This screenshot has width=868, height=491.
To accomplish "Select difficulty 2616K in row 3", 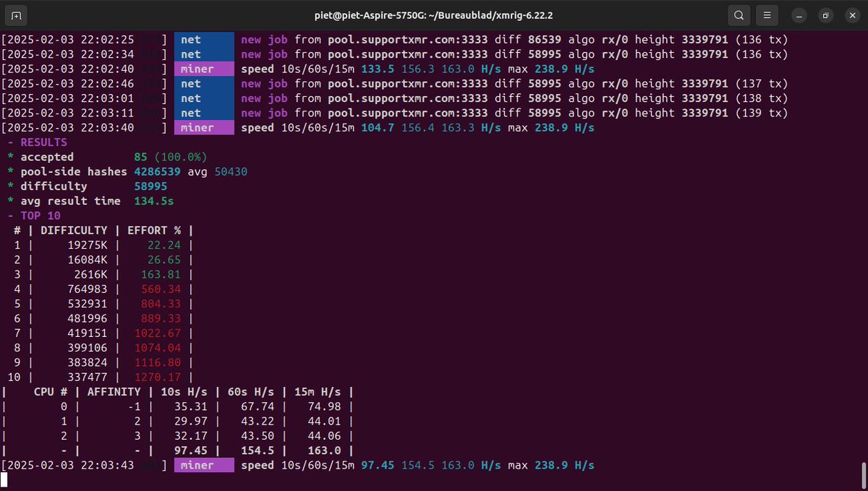I will click(x=91, y=274).
